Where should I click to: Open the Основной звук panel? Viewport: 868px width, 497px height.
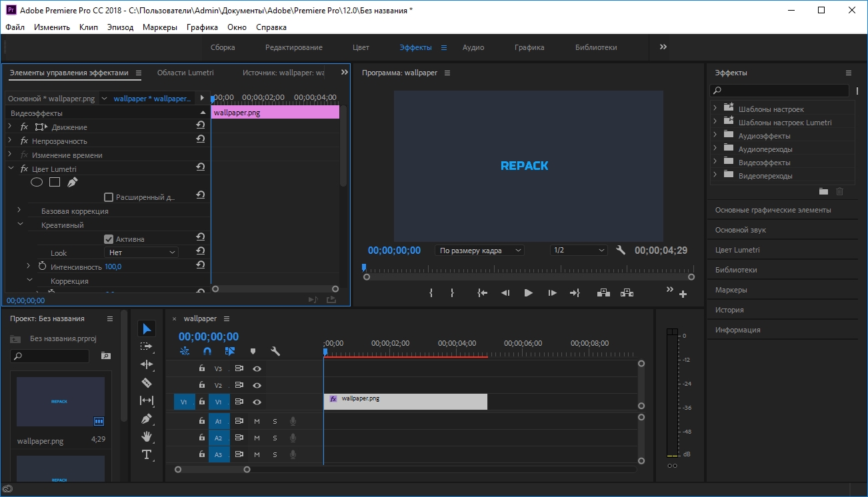pyautogui.click(x=740, y=230)
